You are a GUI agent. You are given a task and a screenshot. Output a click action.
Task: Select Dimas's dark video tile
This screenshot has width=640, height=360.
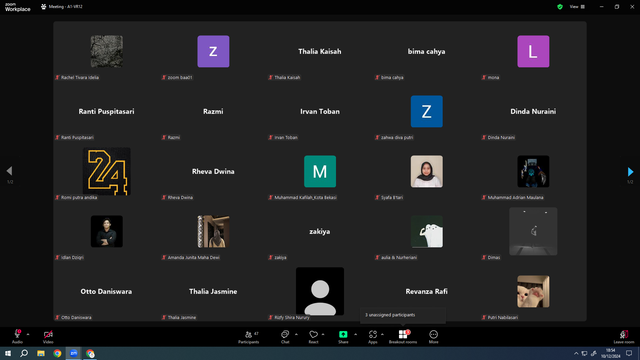tap(533, 231)
